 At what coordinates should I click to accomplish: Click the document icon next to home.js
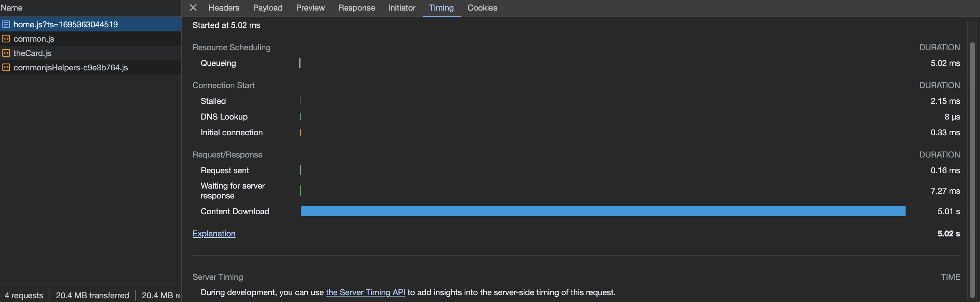(x=6, y=24)
